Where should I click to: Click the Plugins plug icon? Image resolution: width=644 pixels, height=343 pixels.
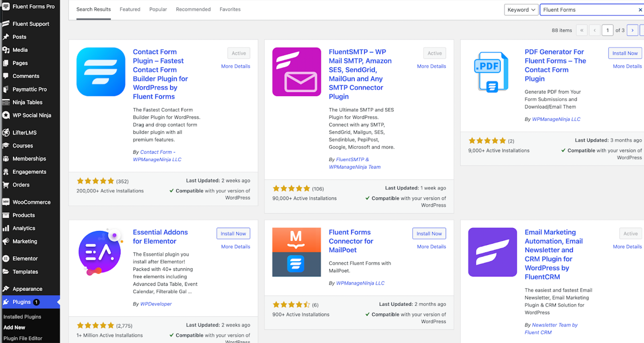tap(6, 302)
